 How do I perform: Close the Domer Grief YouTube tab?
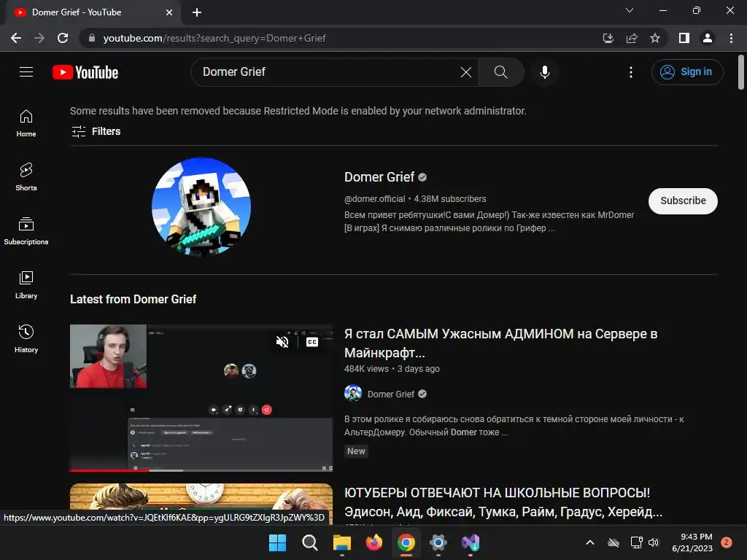169,12
